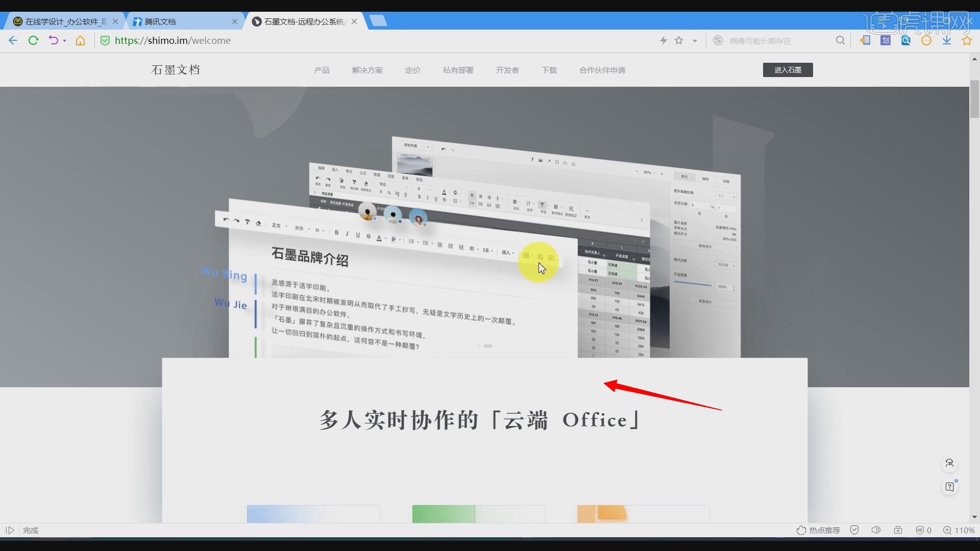
Task: Bookmark this page with the star icon
Action: click(679, 40)
